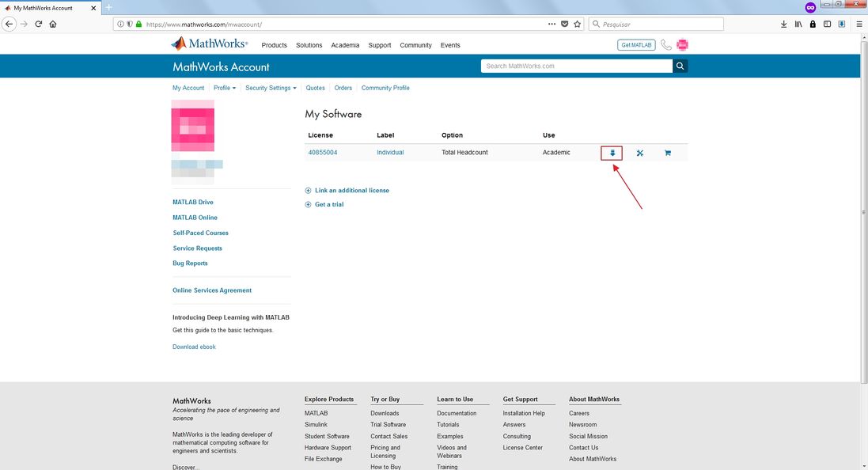
Task: Click the Individual label link
Action: (390, 152)
